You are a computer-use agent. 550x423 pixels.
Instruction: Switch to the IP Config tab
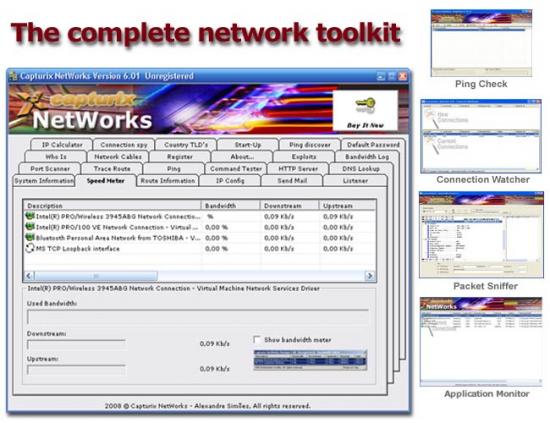pyautogui.click(x=230, y=180)
